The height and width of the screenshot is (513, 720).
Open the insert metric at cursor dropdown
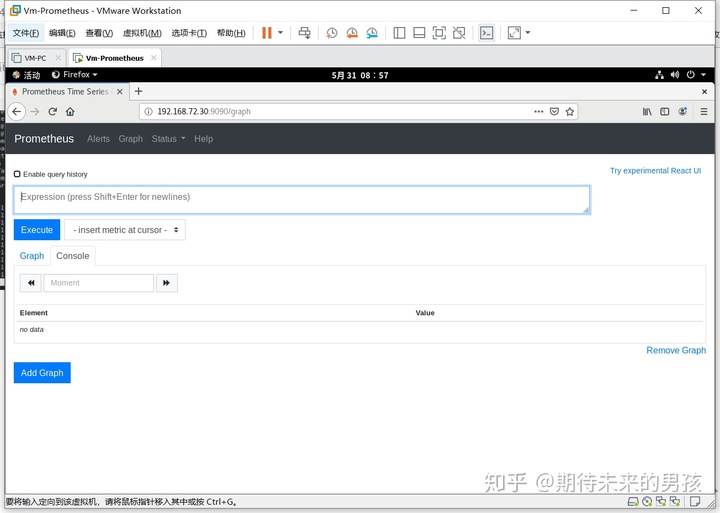click(125, 230)
